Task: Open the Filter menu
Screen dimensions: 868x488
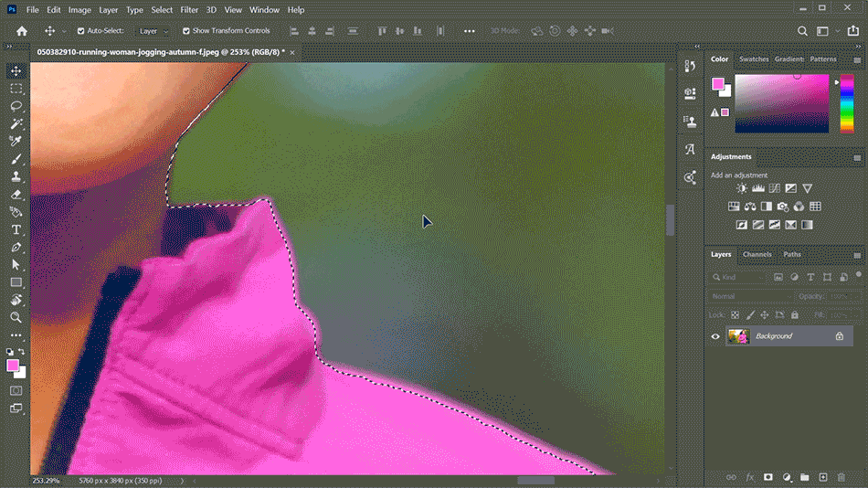Action: pyautogui.click(x=189, y=10)
